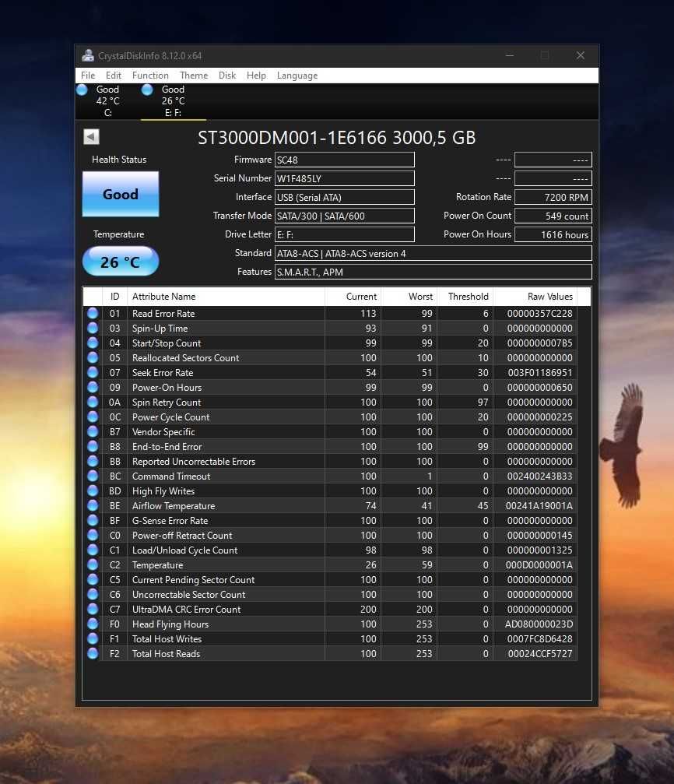The height and width of the screenshot is (784, 674).
Task: Click the status orb for End-to-End Error
Action: coord(93,446)
